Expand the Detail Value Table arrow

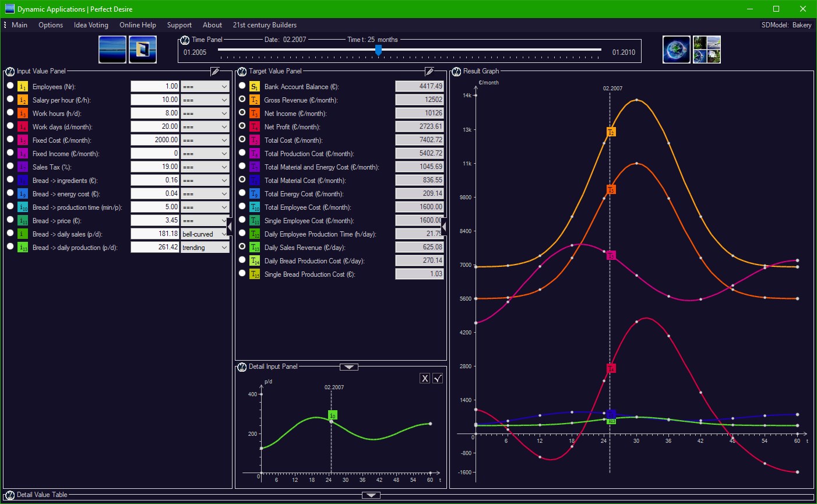[371, 495]
